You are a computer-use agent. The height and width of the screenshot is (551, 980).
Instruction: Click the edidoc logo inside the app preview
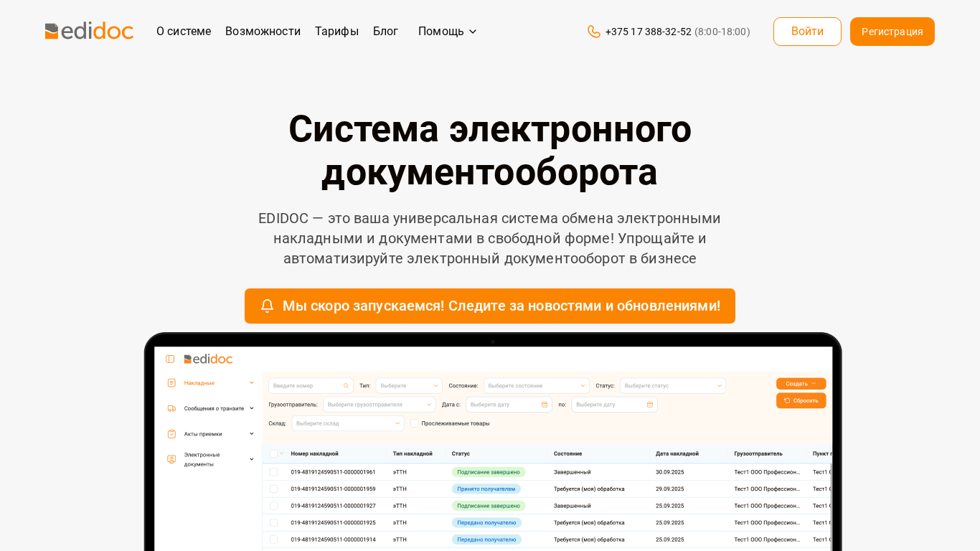(208, 359)
